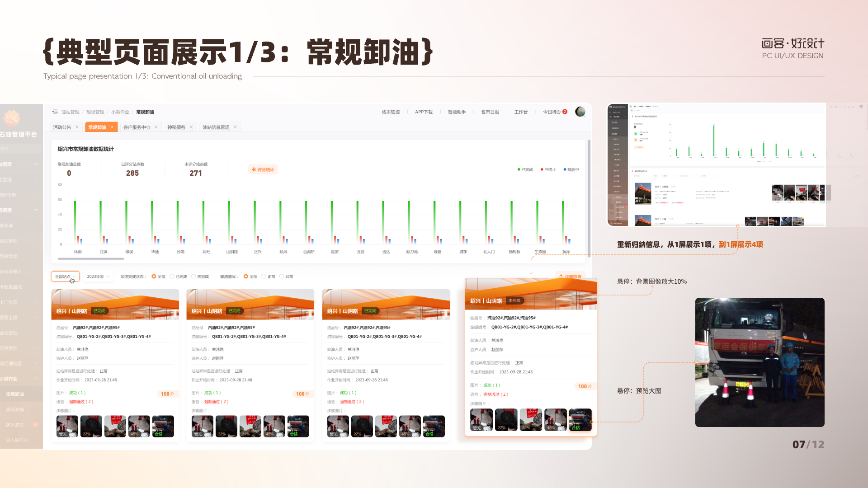This screenshot has height=488, width=868.
Task: Close the 活动公告 tab
Action: coord(77,127)
